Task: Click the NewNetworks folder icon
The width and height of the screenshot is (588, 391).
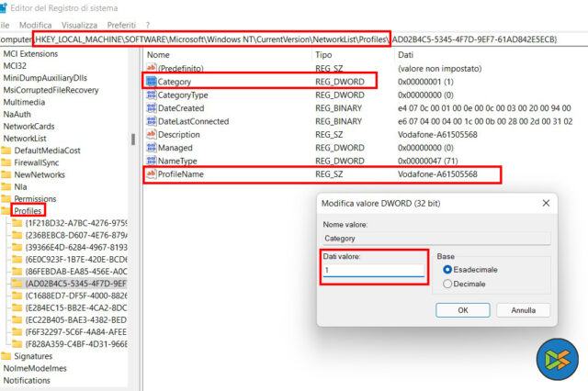Action: (6, 174)
